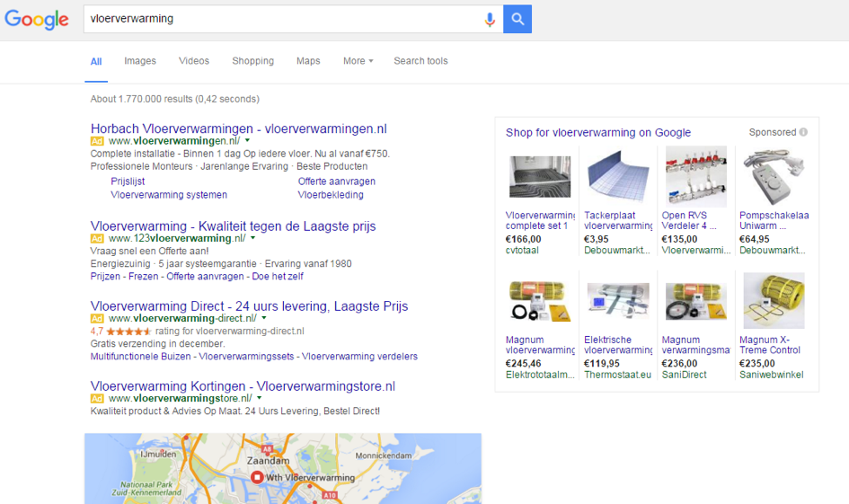
Task: Open Elektrische vloerverwarming product title
Action: tap(618, 345)
